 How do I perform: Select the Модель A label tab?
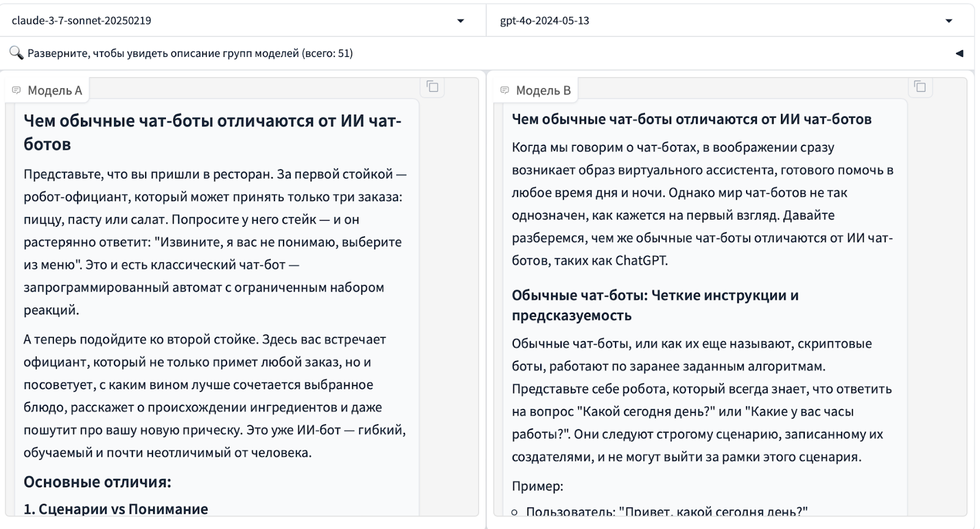tap(55, 91)
